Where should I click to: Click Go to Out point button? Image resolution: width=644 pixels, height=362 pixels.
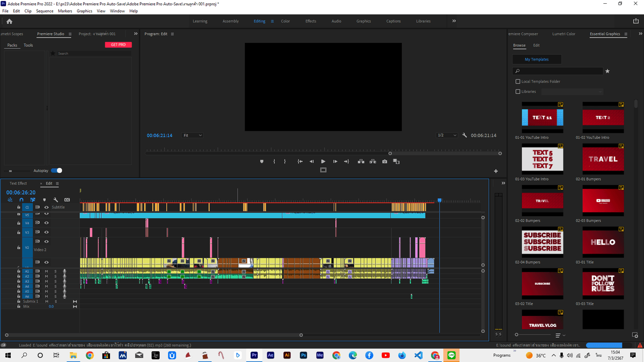point(347,161)
